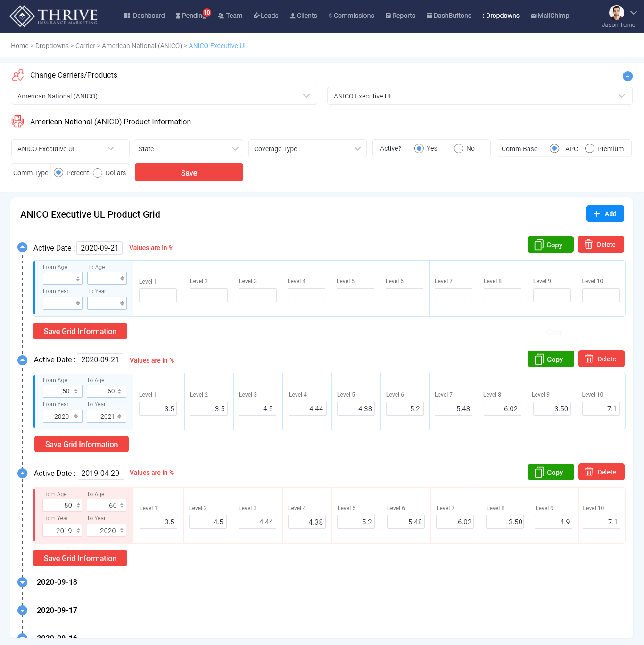Open the ANICO Executive UL product dropdown at top
644x645 pixels.
[479, 96]
